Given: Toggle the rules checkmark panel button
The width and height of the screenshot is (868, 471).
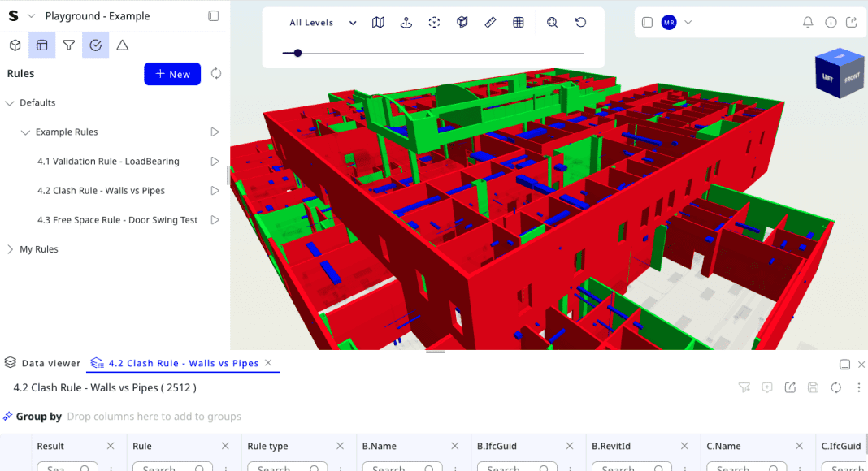Looking at the screenshot, I should coord(95,45).
